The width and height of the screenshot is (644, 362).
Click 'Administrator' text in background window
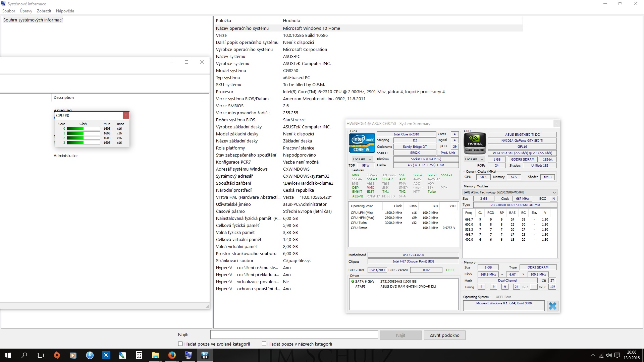[66, 156]
